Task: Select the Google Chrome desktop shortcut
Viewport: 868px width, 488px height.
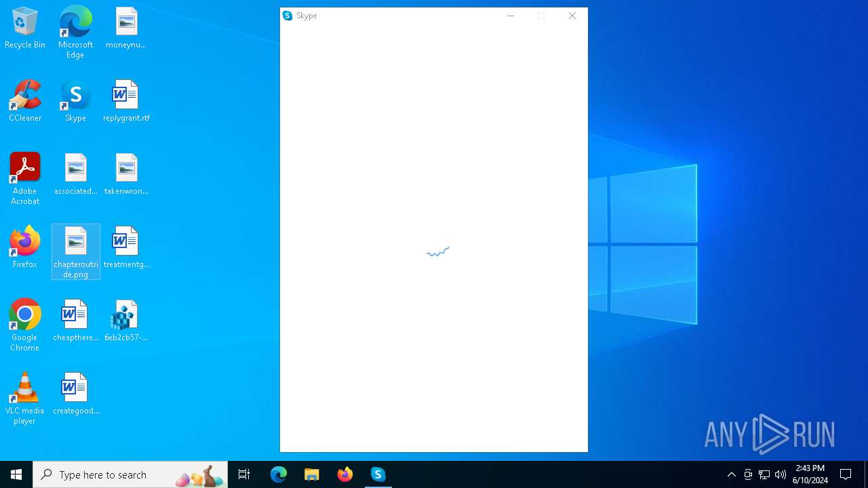Action: 25,325
